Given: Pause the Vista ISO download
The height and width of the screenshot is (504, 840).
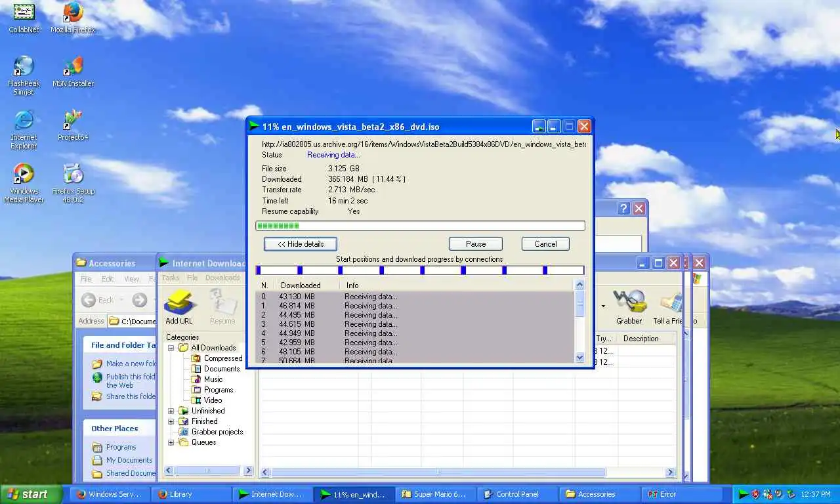Looking at the screenshot, I should (x=476, y=243).
